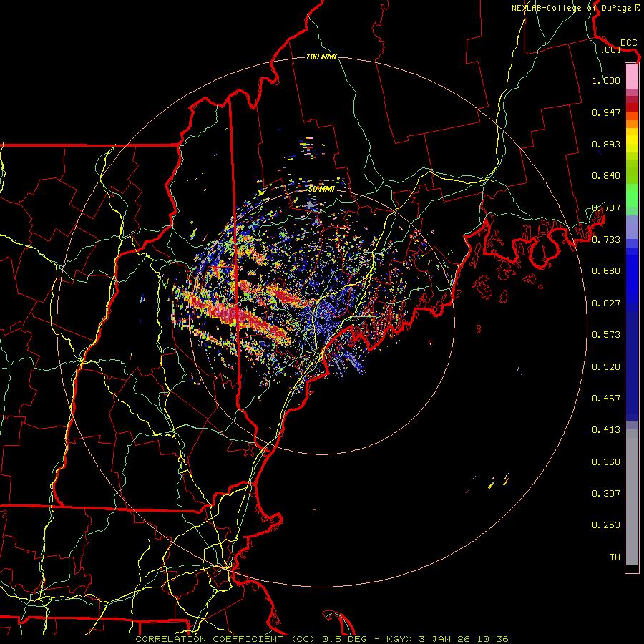Click the 0.413 legend value
This screenshot has width=644, height=644.
coord(606,430)
